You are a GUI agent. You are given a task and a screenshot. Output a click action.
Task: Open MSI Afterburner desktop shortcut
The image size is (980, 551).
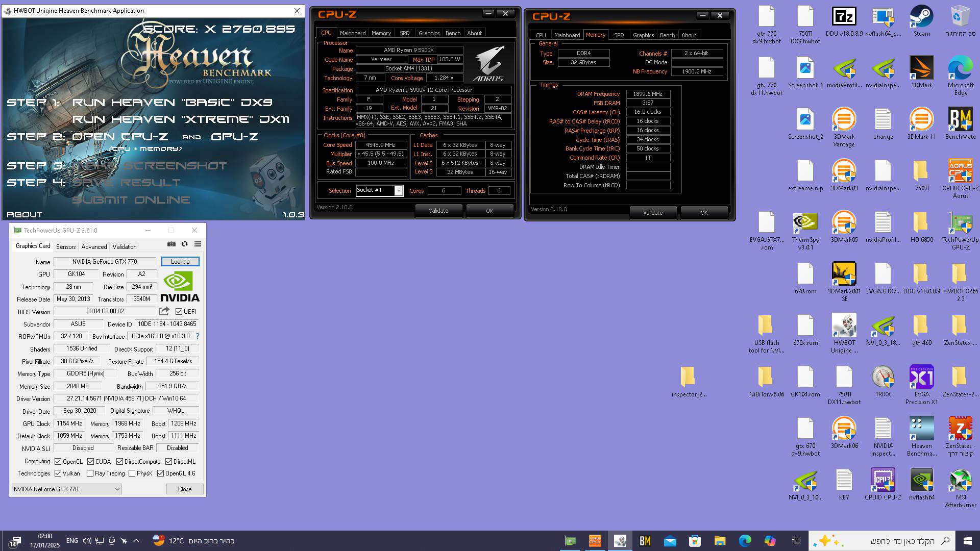pyautogui.click(x=960, y=489)
